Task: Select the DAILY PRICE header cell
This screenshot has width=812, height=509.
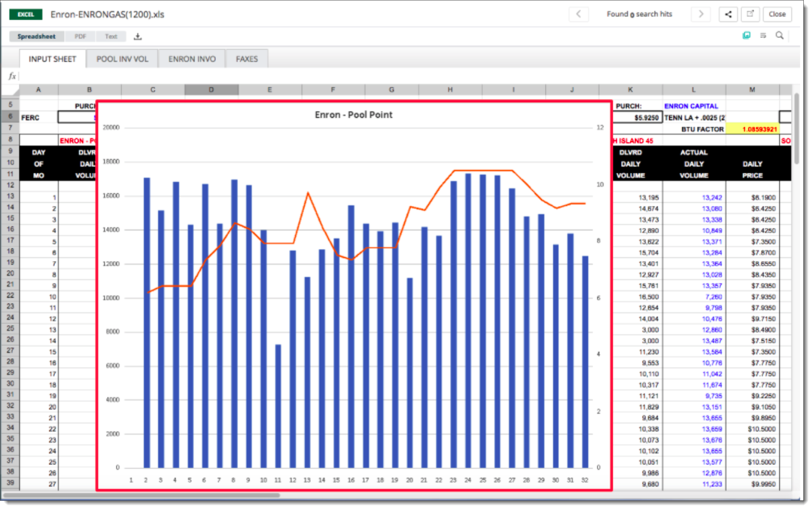Action: coord(752,169)
